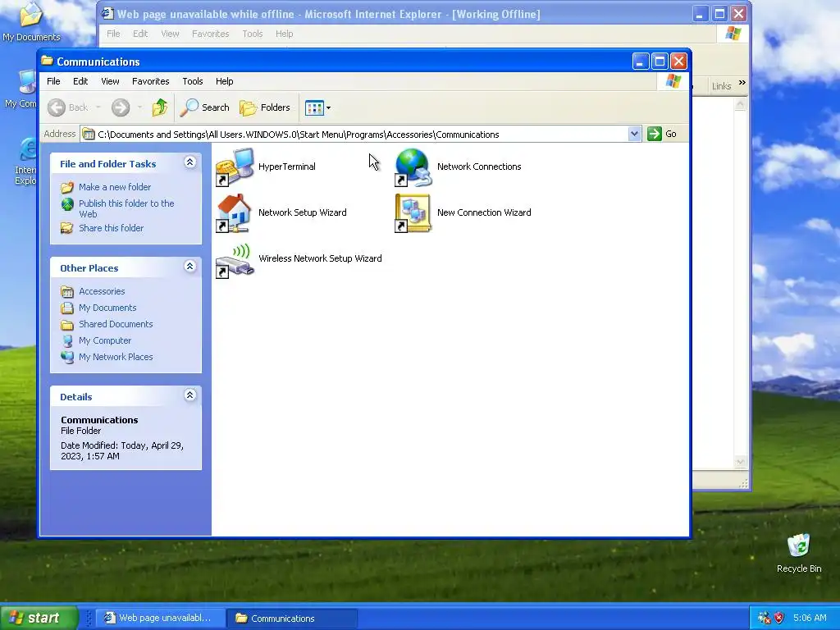Go up one folder level
This screenshot has height=630, width=840.
pos(159,107)
